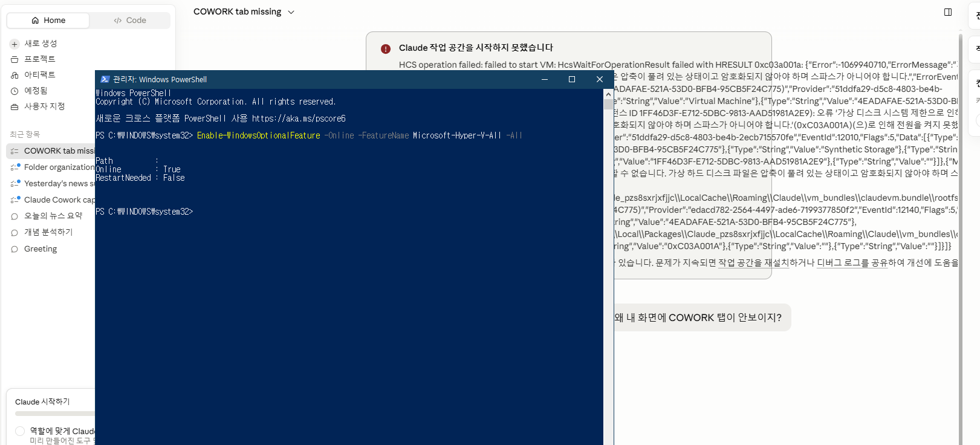Image resolution: width=980 pixels, height=445 pixels.
Task: Follow the '디버그 로그를 공유' link
Action: click(852, 263)
